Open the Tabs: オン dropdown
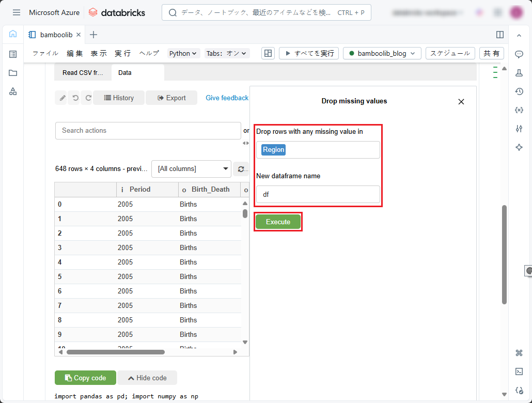The height and width of the screenshot is (403, 532). coord(227,53)
